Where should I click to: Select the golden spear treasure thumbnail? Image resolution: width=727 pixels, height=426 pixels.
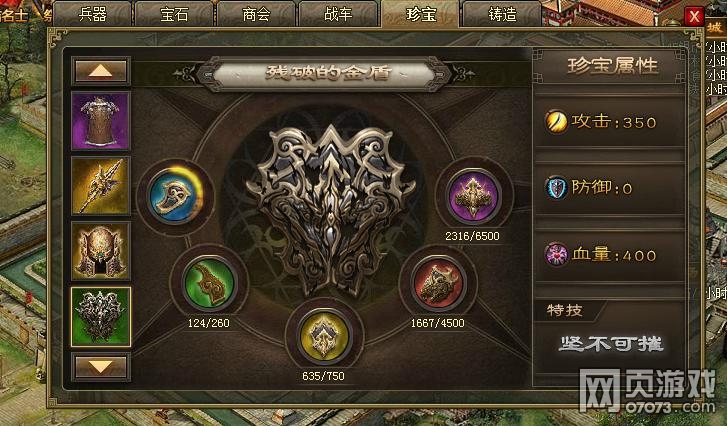tap(101, 186)
